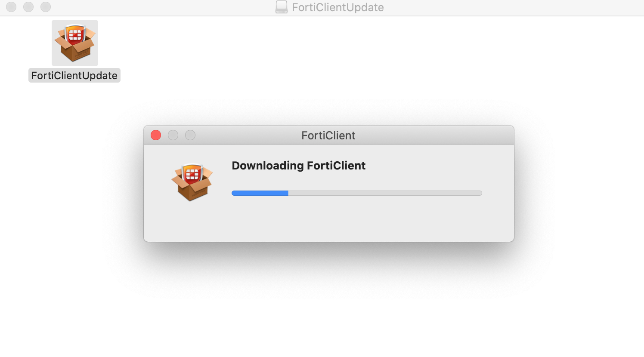Image resolution: width=644 pixels, height=357 pixels.
Task: Click the FortiClient dialog's disabled minimize button
Action: 173,135
